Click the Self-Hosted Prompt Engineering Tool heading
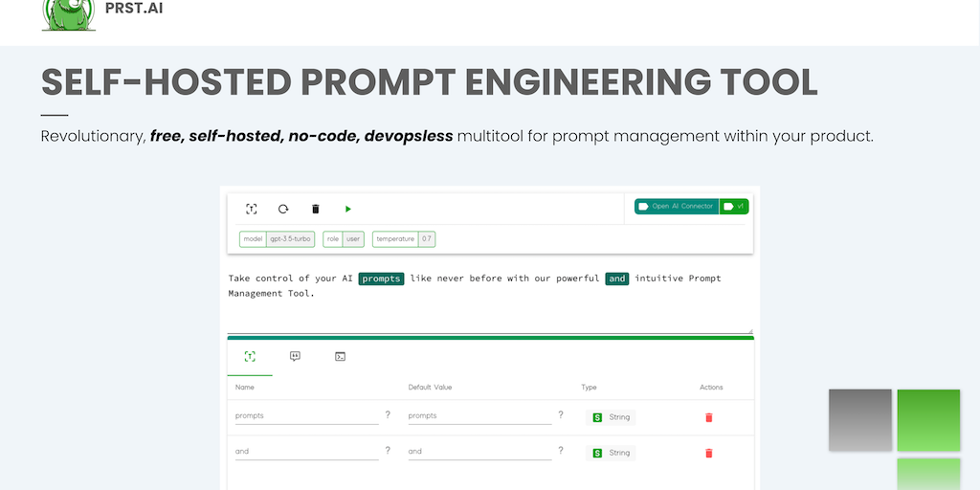Image resolution: width=980 pixels, height=490 pixels. (430, 82)
